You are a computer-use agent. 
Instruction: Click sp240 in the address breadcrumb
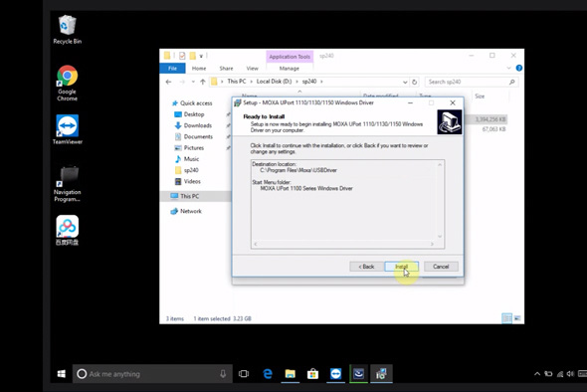309,82
